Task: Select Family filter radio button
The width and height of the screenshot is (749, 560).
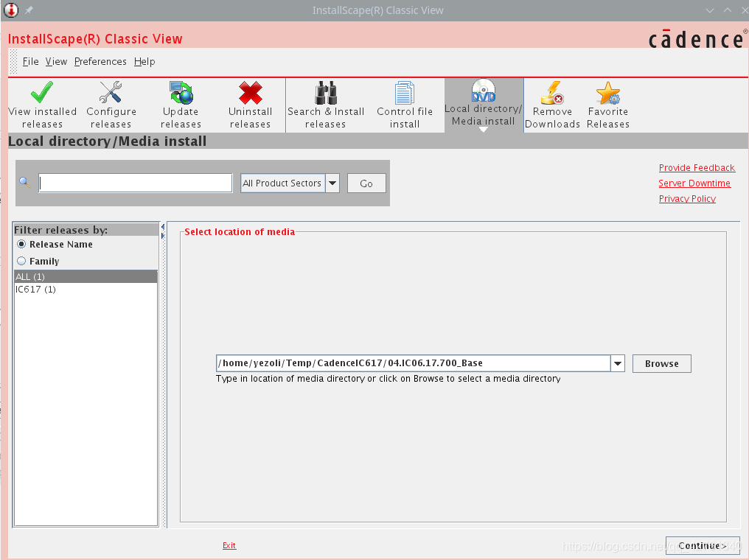Action: click(21, 261)
